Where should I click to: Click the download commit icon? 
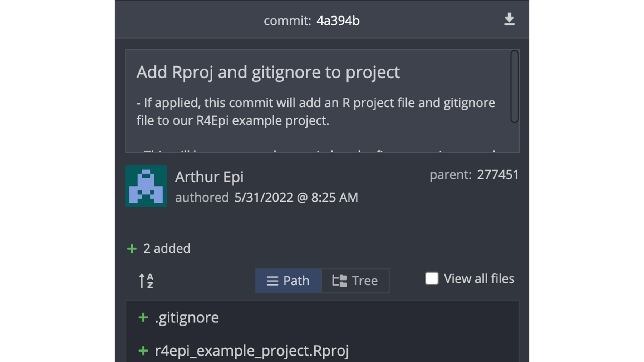[x=509, y=19]
